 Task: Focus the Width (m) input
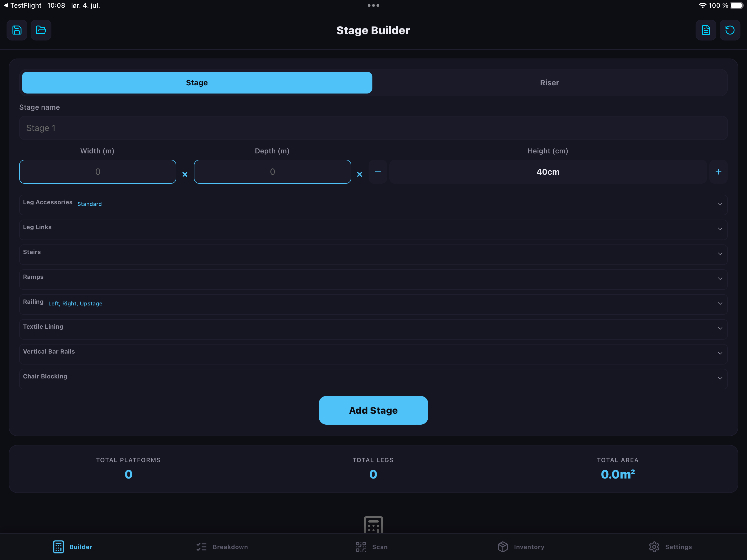[98, 171]
